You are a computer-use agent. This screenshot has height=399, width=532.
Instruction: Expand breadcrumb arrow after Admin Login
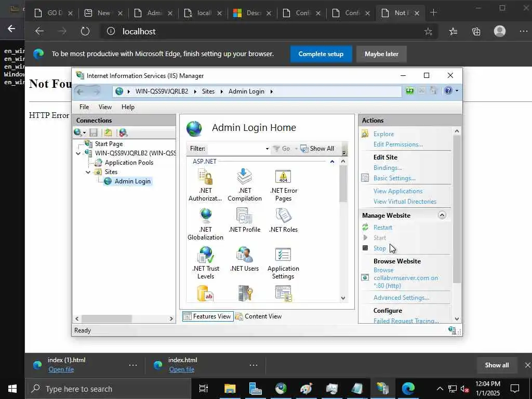(271, 91)
